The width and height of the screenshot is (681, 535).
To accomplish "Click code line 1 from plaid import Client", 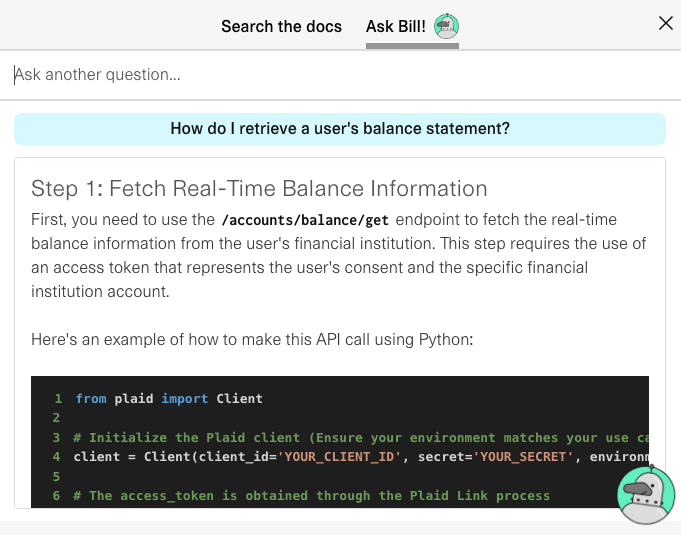I will tap(169, 399).
